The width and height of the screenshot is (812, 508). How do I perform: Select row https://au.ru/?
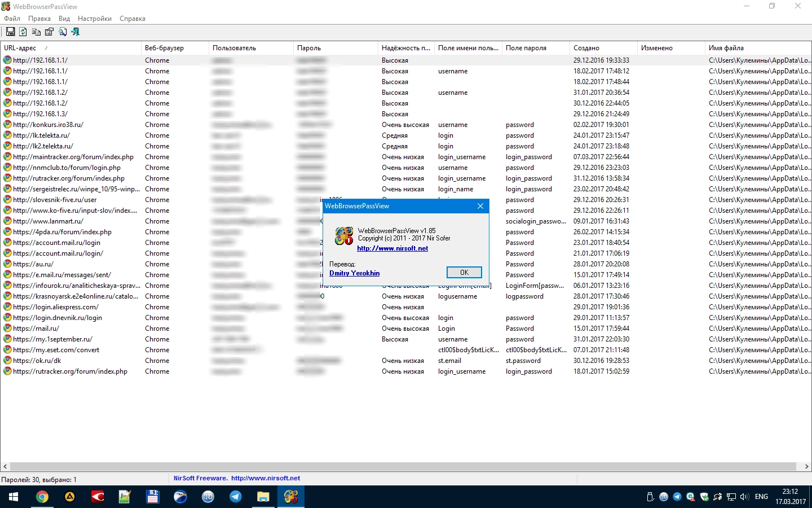click(x=406, y=264)
